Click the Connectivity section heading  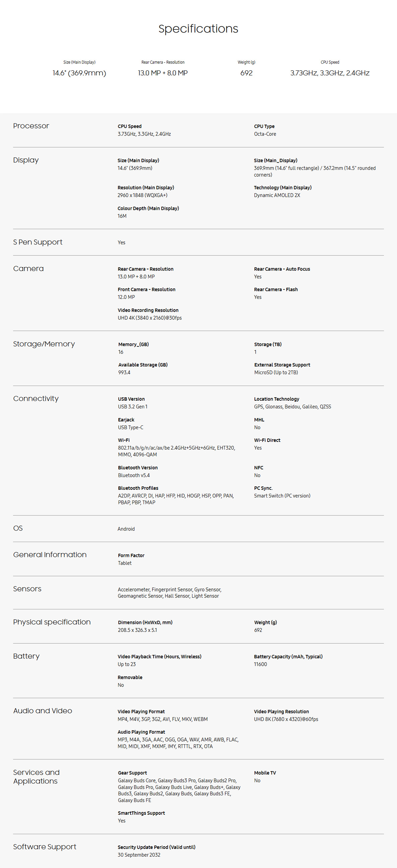pyautogui.click(x=36, y=399)
